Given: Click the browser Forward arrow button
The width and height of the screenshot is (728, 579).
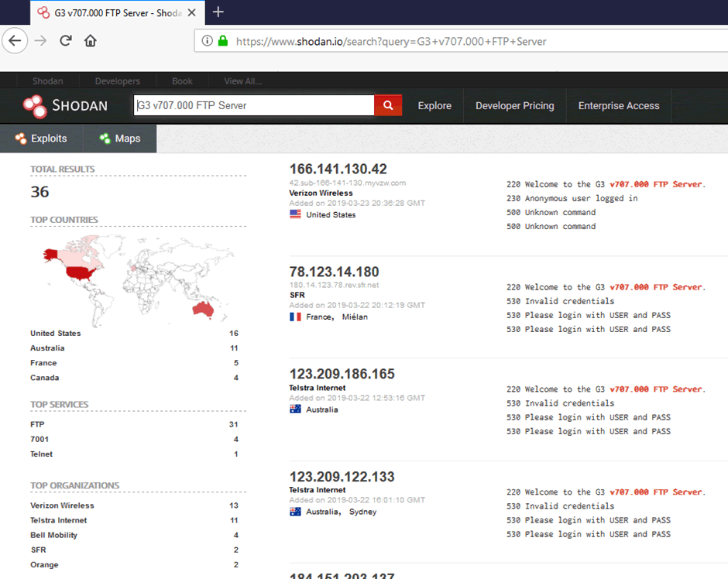Looking at the screenshot, I should [40, 41].
